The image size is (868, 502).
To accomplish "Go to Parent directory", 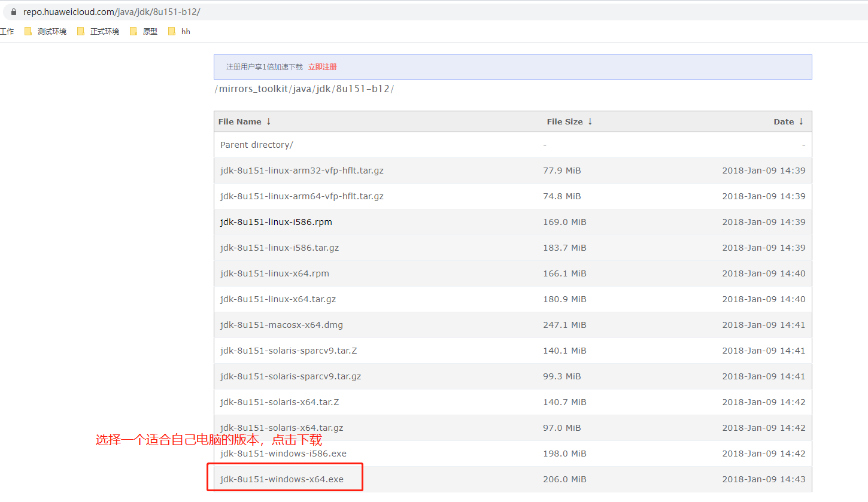I will pyautogui.click(x=256, y=145).
